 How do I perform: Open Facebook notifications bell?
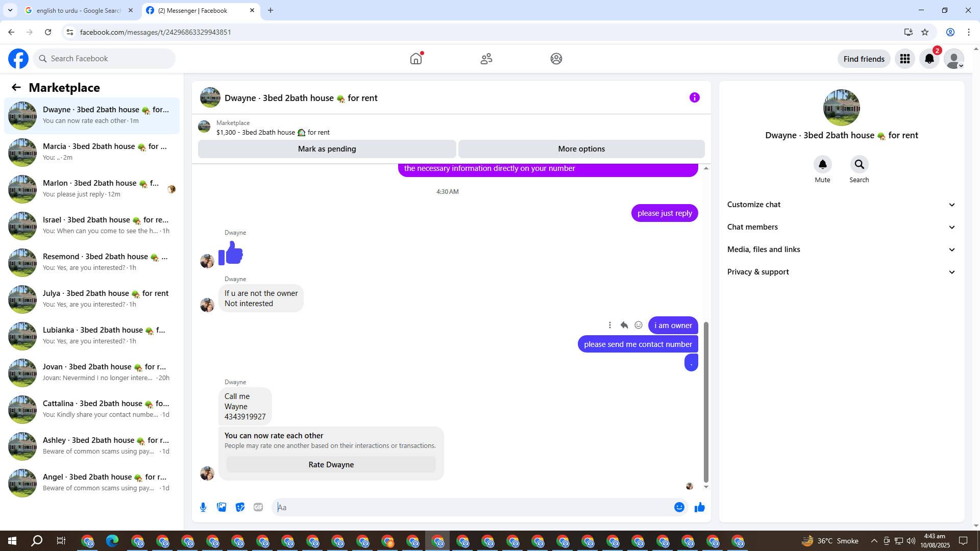point(929,59)
